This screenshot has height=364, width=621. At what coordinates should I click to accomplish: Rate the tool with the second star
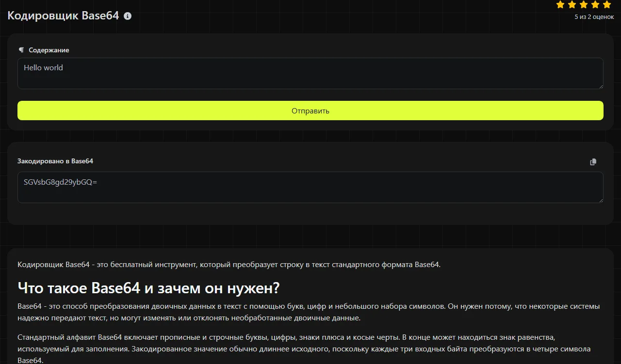tap(572, 5)
